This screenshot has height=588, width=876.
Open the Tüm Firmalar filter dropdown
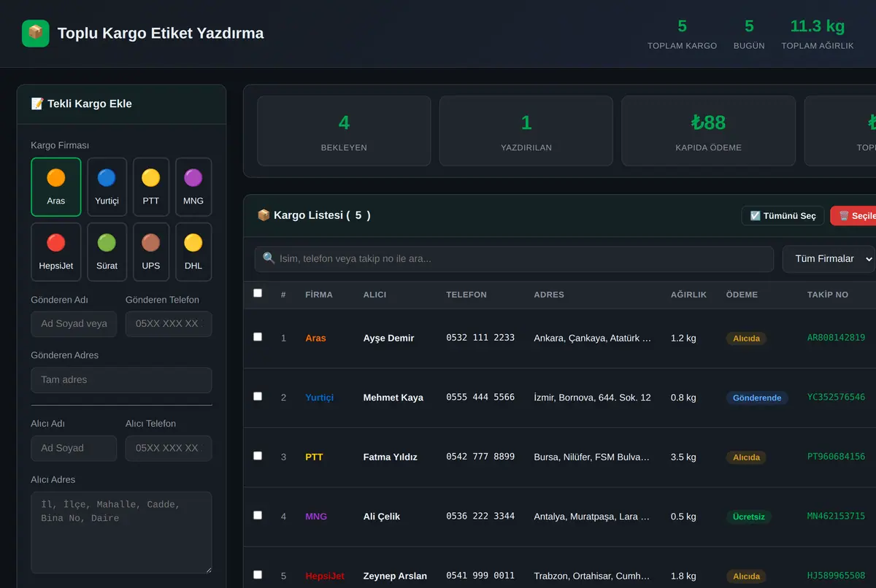(x=829, y=259)
